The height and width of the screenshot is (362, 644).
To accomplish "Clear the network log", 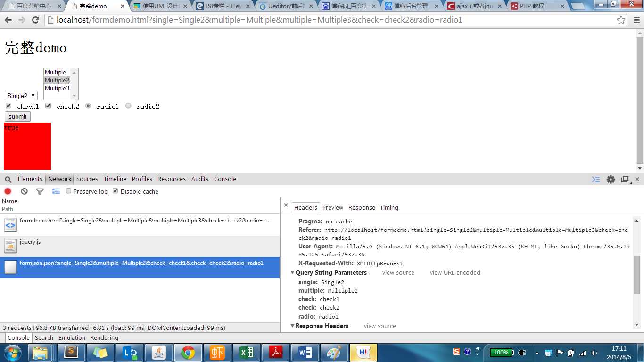I will [24, 191].
